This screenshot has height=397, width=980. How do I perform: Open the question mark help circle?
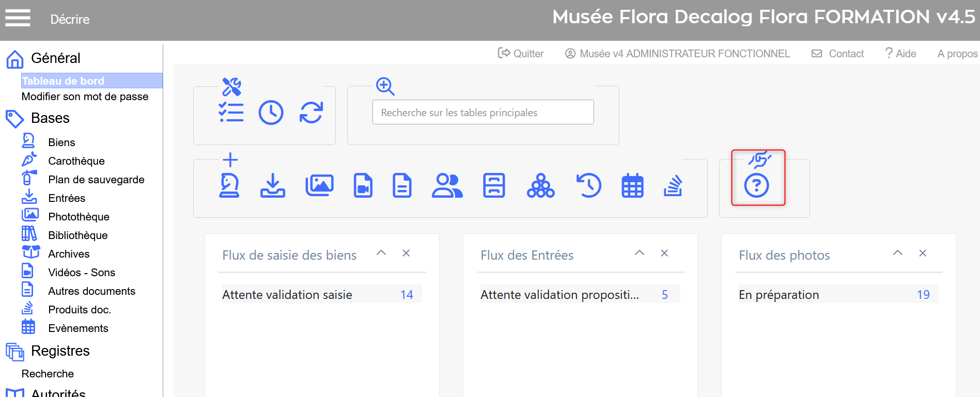pyautogui.click(x=757, y=186)
